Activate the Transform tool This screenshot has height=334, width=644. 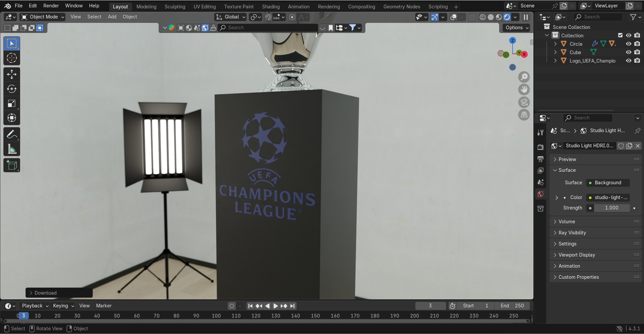[x=12, y=118]
